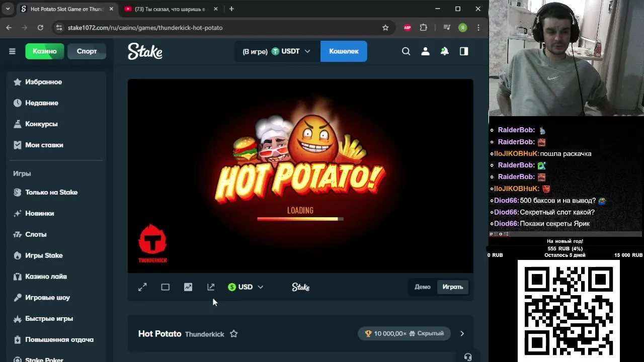Reload the page
The width and height of the screenshot is (644, 362).
[40, 28]
